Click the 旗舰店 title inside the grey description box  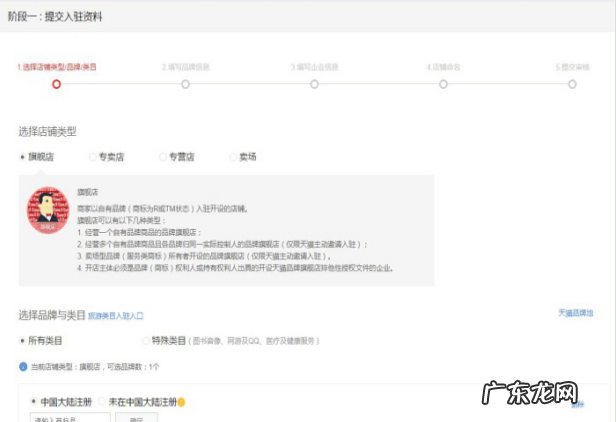[x=88, y=192]
